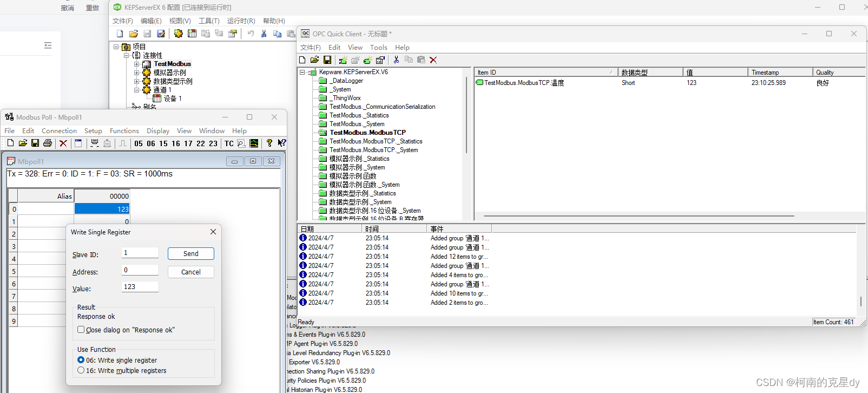Open Functions menu in Modbus Poll
Image resolution: width=868 pixels, height=393 pixels.
[124, 130]
